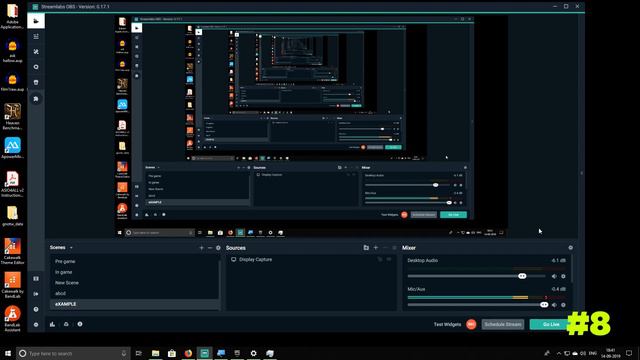Adjust the Desktop Audio volume slider
Image resolution: width=640 pixels, height=360 pixels.
476,276
